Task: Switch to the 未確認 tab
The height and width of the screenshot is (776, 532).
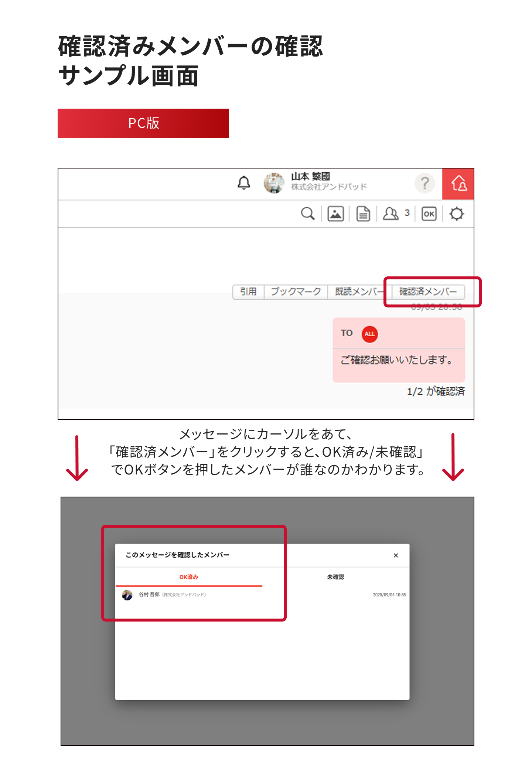Action: click(335, 577)
